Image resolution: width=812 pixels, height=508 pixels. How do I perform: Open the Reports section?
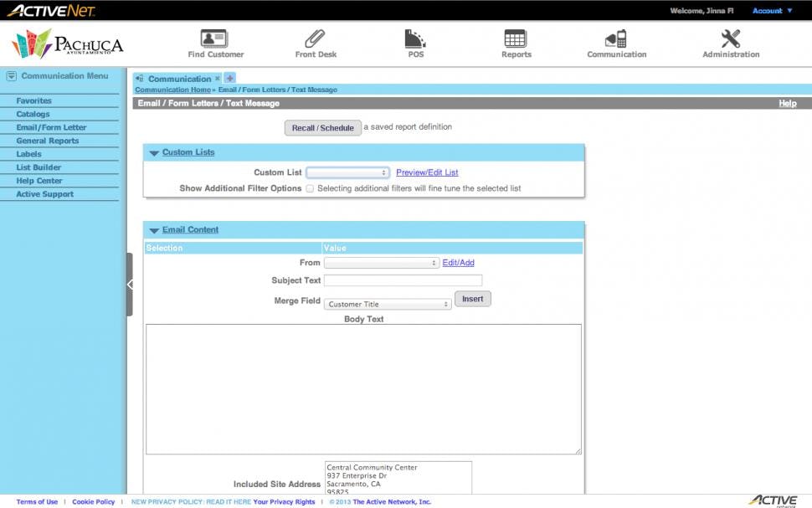coord(516,42)
